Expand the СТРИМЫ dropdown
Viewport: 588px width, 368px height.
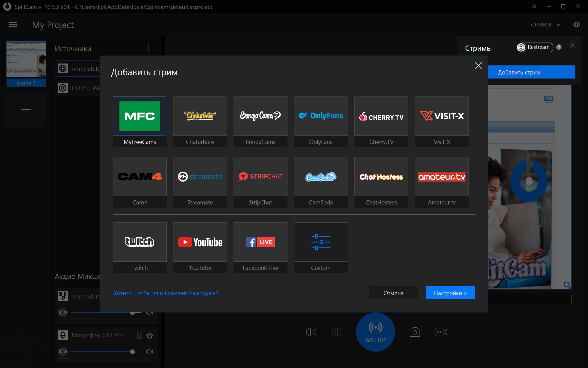tap(546, 25)
